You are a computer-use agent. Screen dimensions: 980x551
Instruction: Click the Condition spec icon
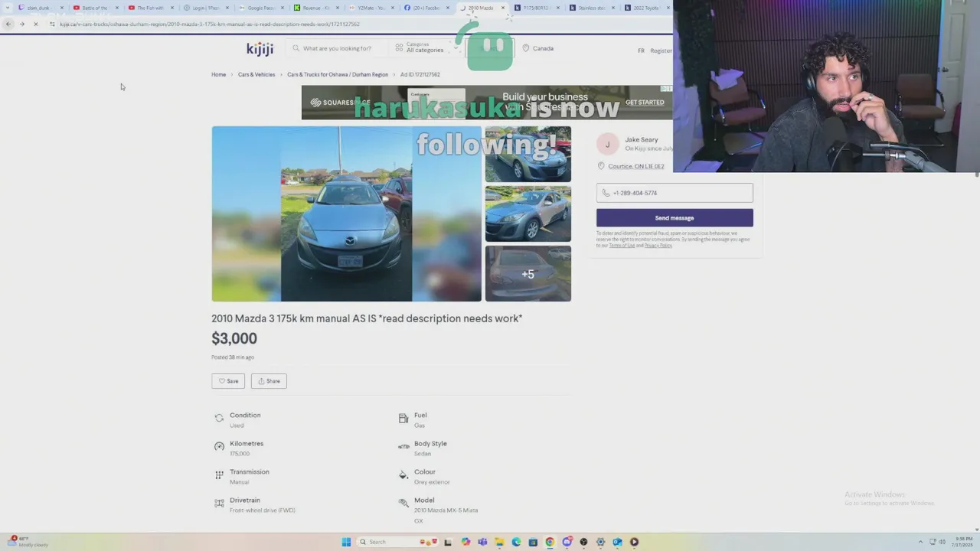pyautogui.click(x=219, y=418)
